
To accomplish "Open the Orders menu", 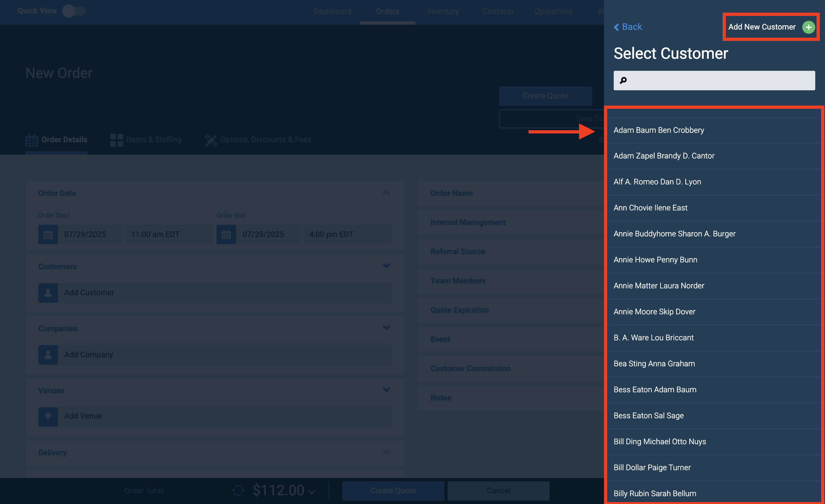I will pos(387,11).
